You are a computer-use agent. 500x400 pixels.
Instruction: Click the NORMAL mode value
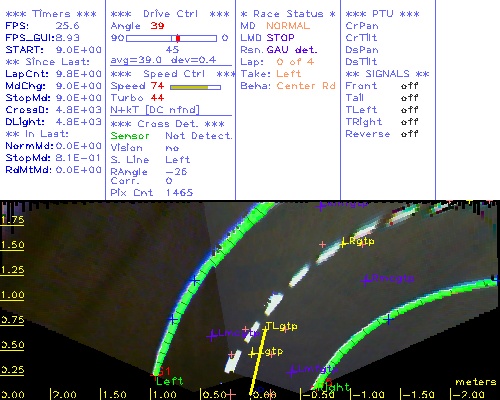point(288,26)
